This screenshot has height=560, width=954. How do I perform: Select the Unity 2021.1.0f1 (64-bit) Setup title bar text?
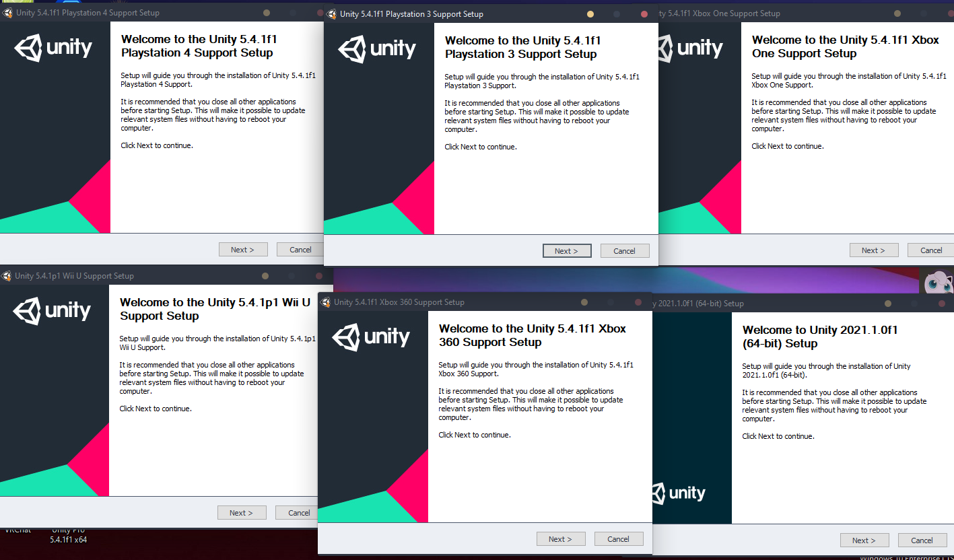[698, 304]
